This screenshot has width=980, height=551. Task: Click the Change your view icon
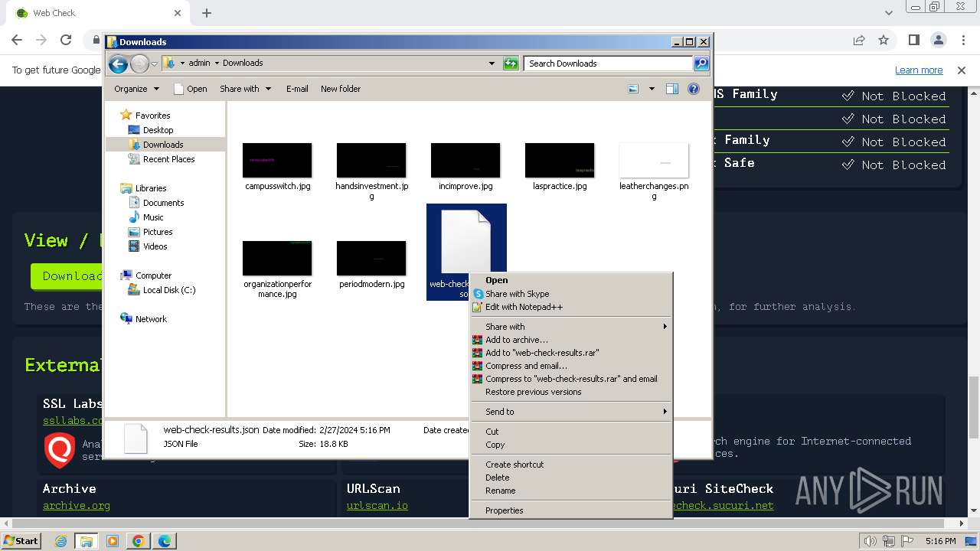[633, 89]
